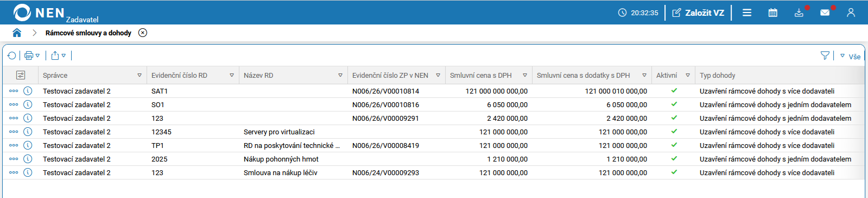
Task: Show info for N006/26/V00009291 row
Action: point(28,118)
